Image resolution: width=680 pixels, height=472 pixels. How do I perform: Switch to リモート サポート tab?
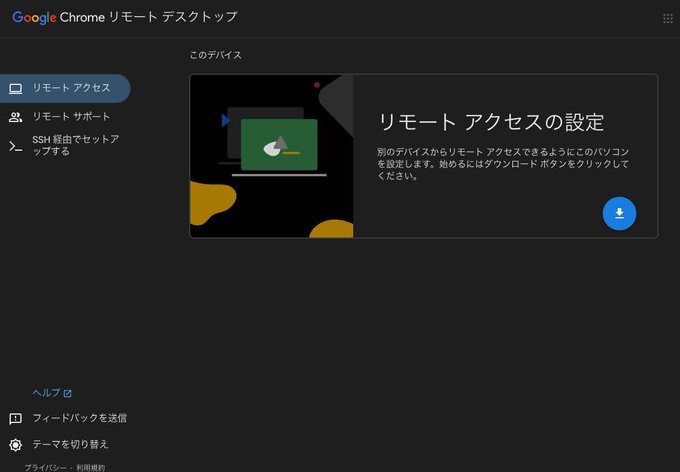pos(65,117)
